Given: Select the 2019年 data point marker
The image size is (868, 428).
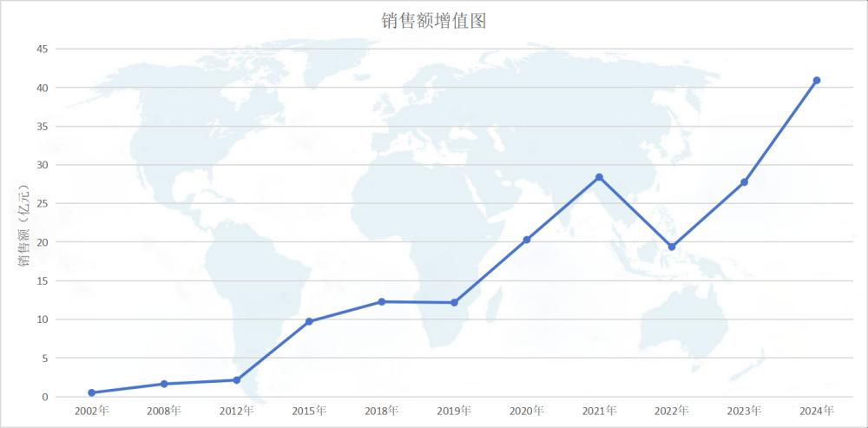Looking at the screenshot, I should (454, 302).
